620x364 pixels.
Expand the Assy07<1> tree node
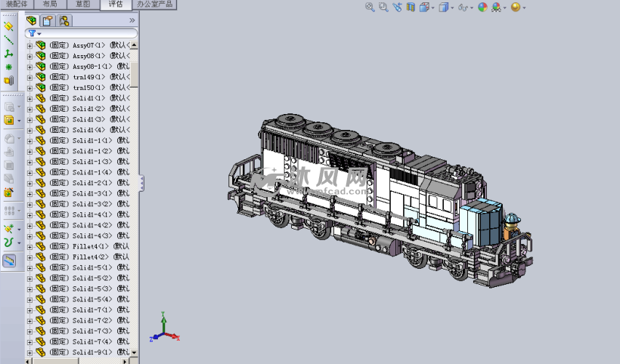pyautogui.click(x=29, y=45)
